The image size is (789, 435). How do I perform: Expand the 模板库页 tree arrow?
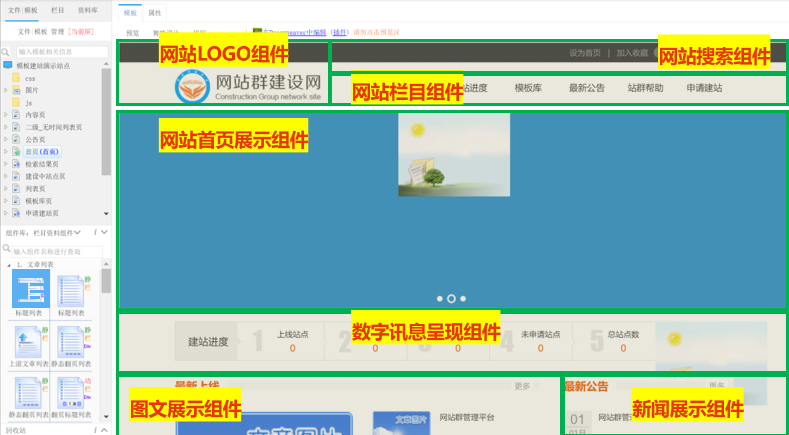coord(6,201)
